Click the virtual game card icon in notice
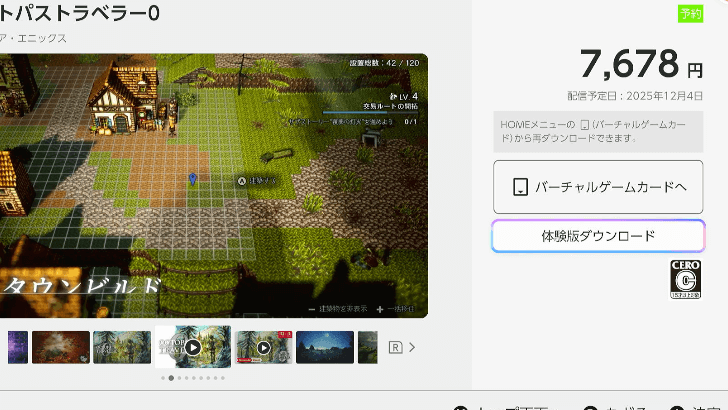 coord(585,124)
